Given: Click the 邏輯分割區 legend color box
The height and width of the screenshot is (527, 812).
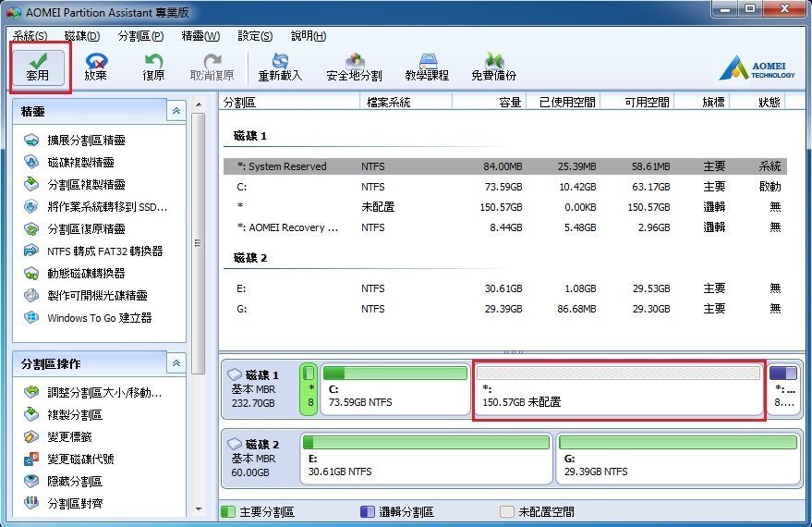Looking at the screenshot, I should tap(367, 512).
